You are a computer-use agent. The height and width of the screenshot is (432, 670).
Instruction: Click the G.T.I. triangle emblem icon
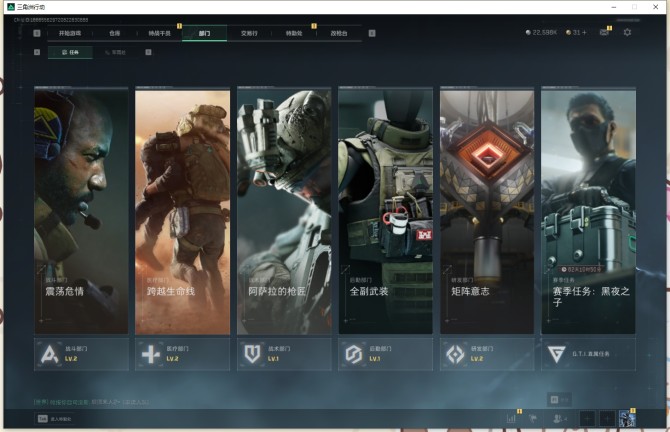point(556,354)
